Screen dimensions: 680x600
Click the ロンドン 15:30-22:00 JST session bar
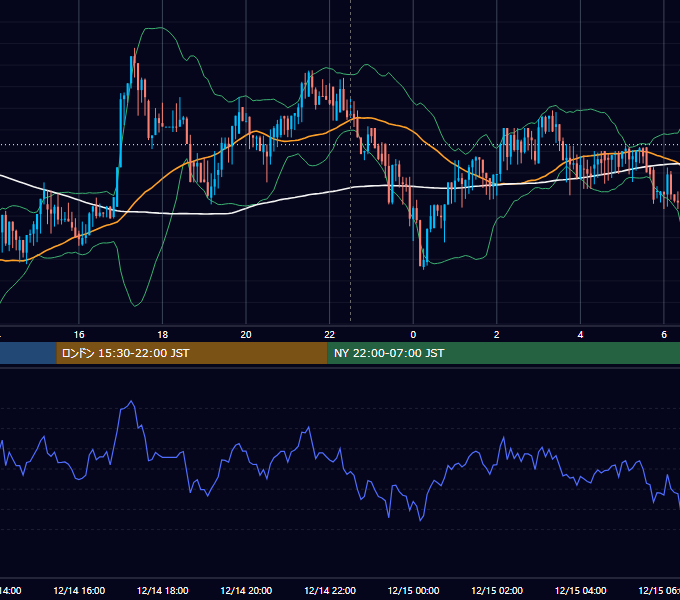coord(192,353)
